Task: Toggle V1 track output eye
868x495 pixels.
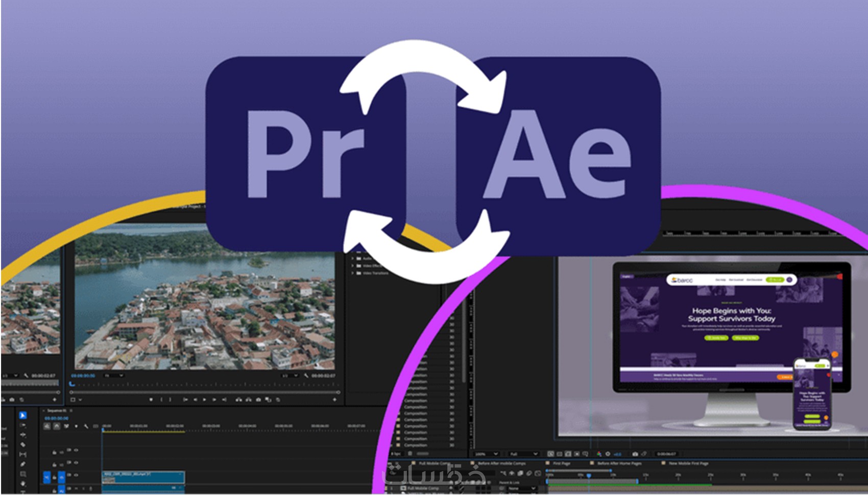Action: coord(76,475)
